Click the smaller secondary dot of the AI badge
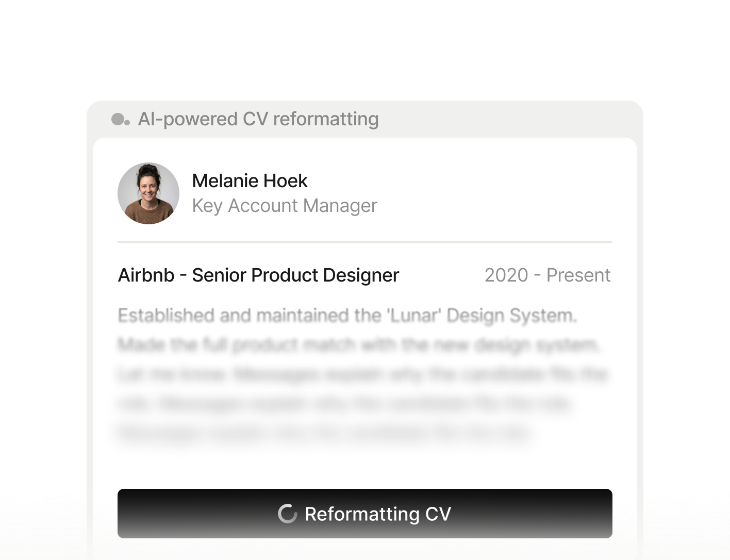This screenshot has height=560, width=730. [127, 123]
